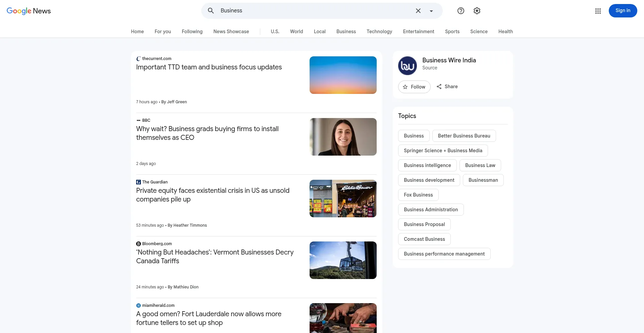The height and width of the screenshot is (333, 644).
Task: Pick Springer Science + Business Media topic
Action: click(x=443, y=151)
